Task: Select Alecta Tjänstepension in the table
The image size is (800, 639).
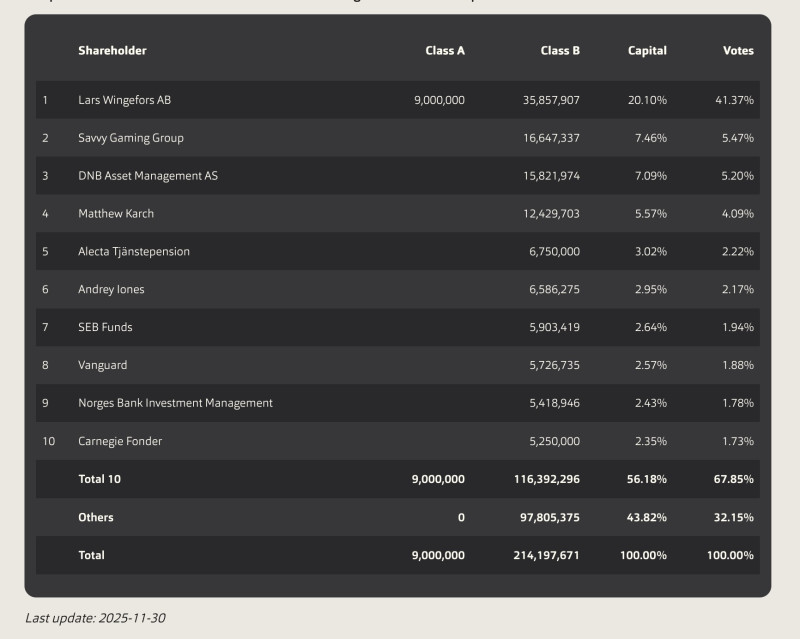Action: (x=134, y=252)
